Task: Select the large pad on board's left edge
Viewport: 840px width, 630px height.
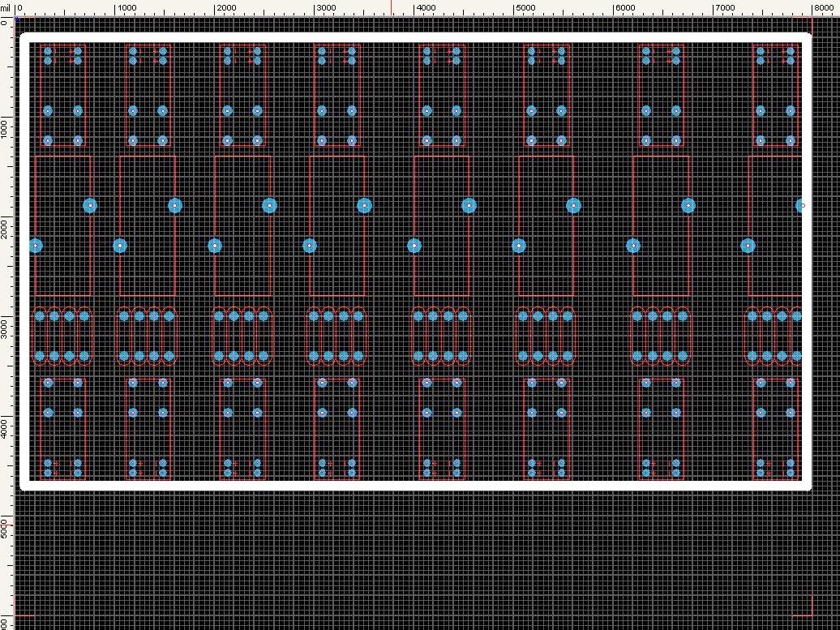Action: [x=35, y=246]
